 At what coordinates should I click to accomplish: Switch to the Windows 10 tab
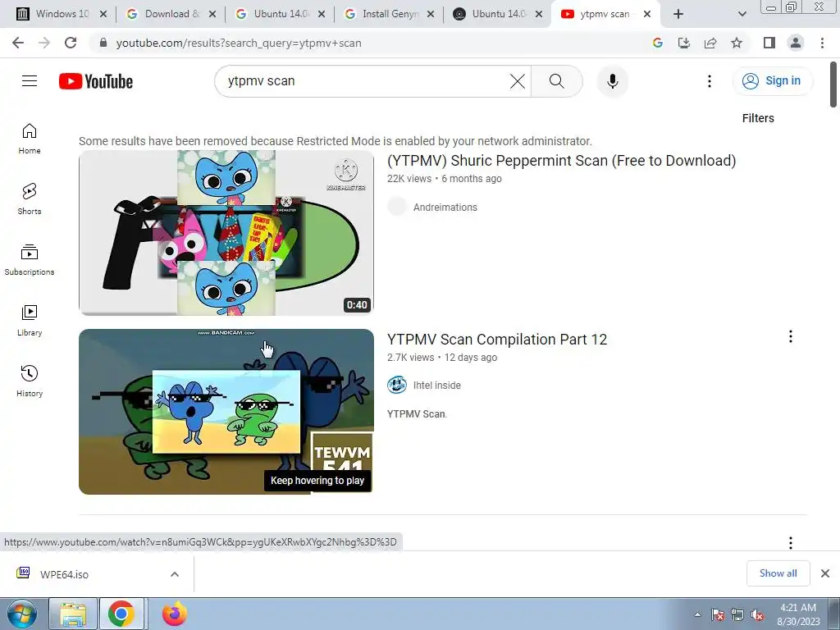(x=62, y=14)
